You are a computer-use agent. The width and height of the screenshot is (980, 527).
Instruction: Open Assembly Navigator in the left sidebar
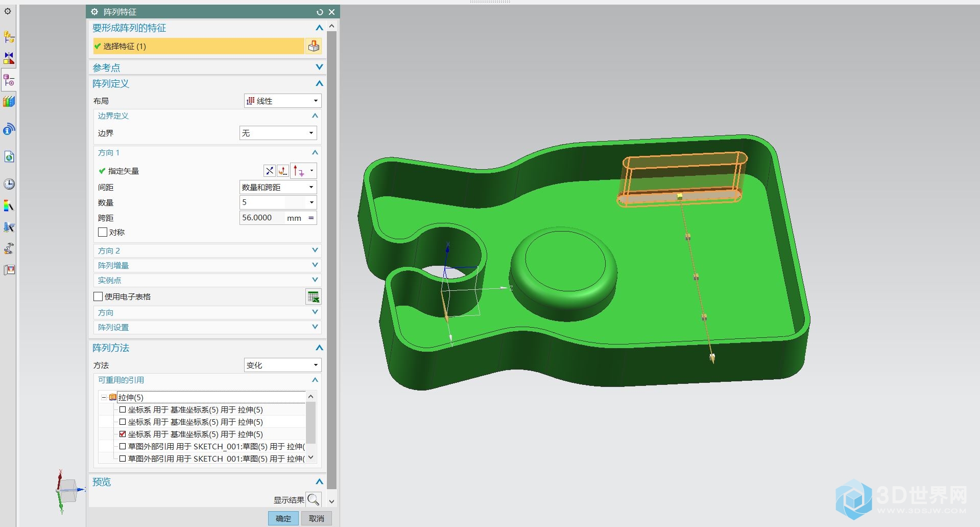[x=9, y=37]
